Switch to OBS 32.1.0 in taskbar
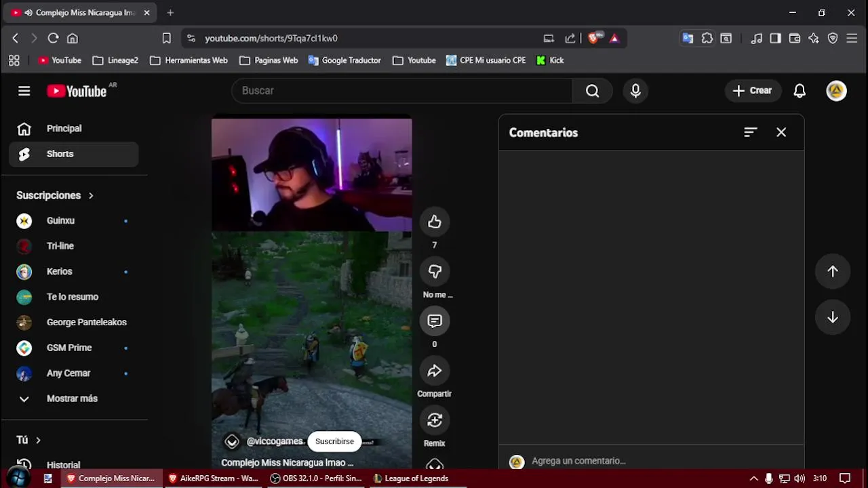 click(x=316, y=479)
